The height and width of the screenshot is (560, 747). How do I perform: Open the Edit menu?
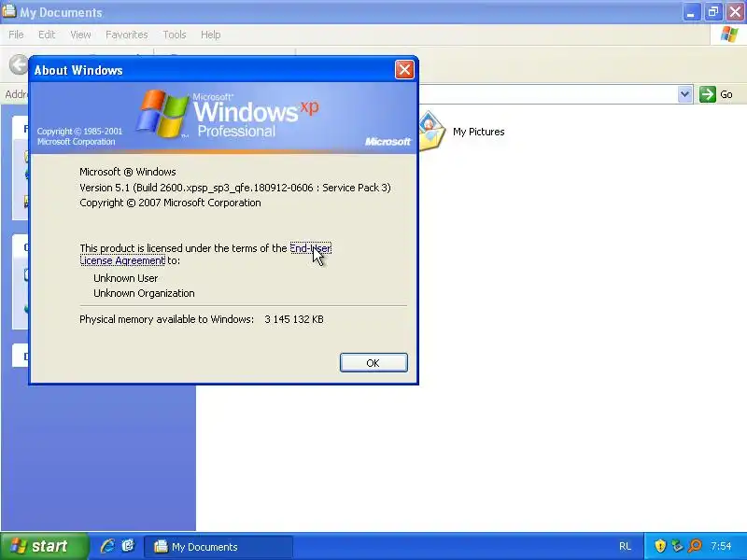point(47,35)
